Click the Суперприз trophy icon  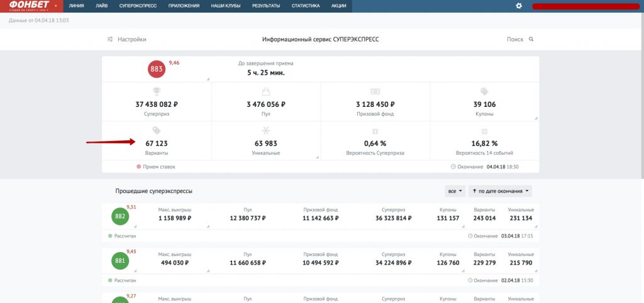(157, 91)
